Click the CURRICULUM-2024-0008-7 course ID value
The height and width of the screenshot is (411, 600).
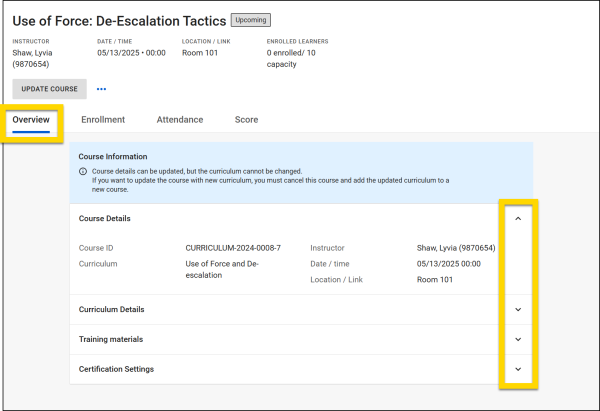(233, 247)
